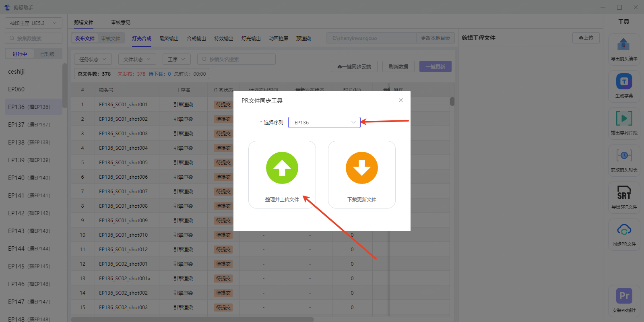Open the export shot list tool

[624, 45]
